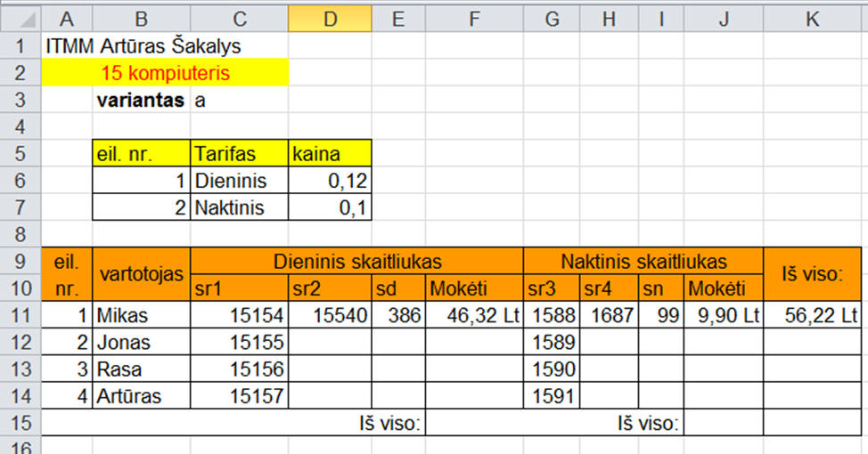Click the orange 'vartotojas' header cell
The image size is (868, 454).
[x=141, y=274]
